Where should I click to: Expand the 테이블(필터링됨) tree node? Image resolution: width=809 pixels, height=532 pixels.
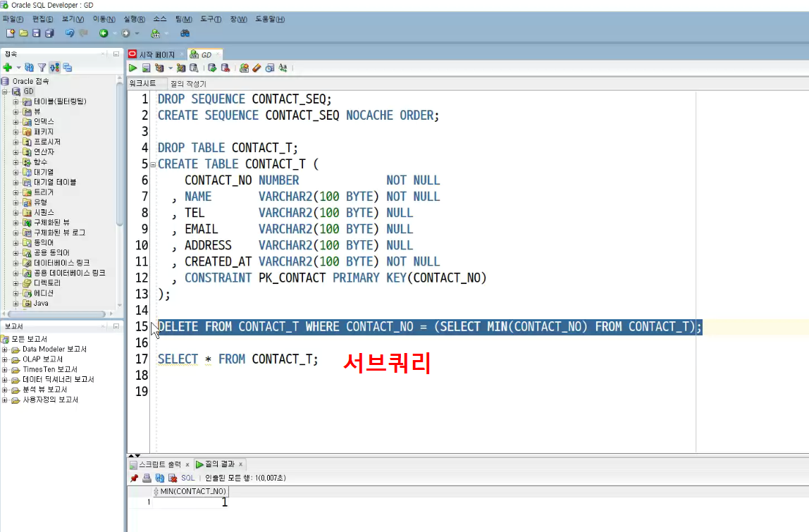pyautogui.click(x=16, y=101)
